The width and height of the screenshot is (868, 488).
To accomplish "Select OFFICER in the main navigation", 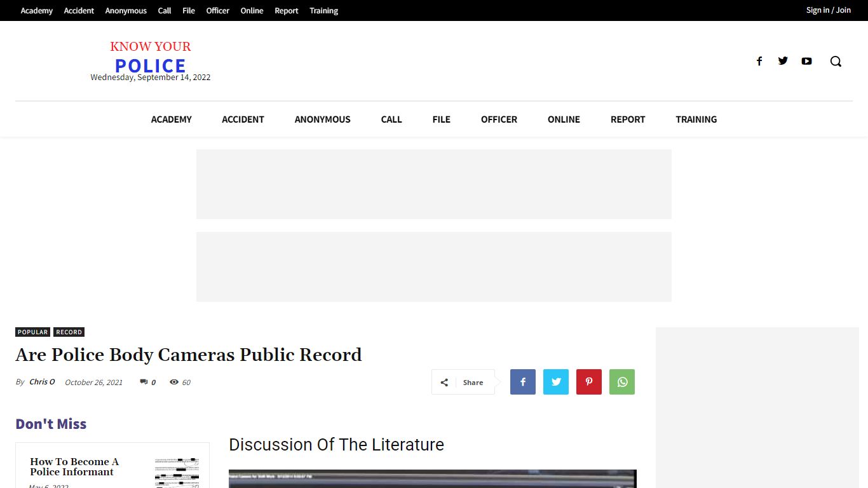I will 499,119.
